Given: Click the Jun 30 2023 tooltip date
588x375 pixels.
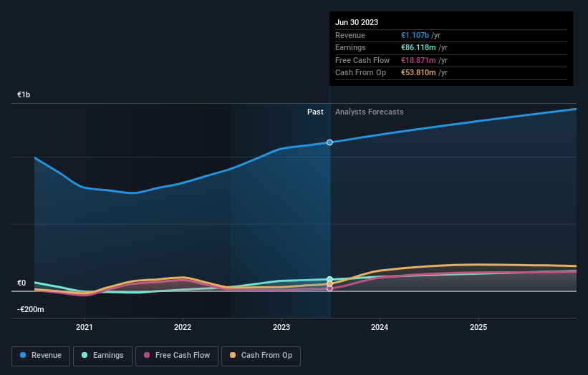Looking at the screenshot, I should click(x=357, y=22).
